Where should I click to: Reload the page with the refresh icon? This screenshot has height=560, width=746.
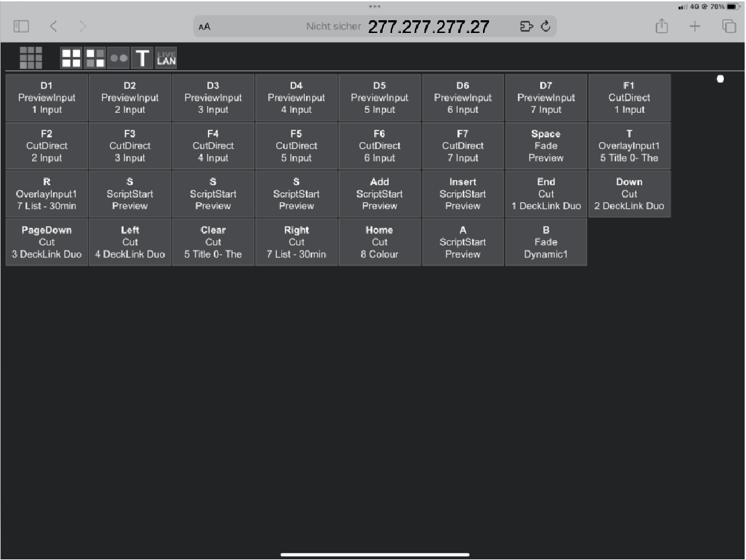546,26
